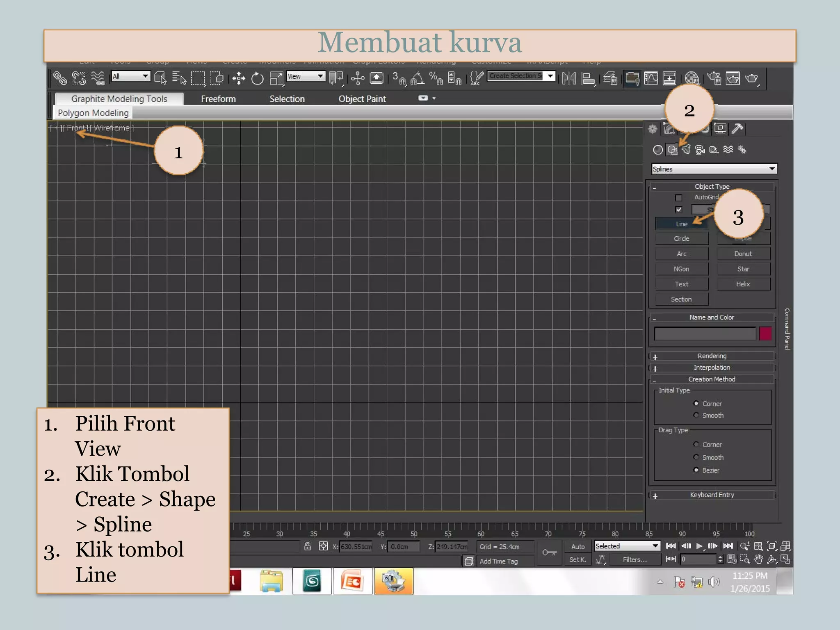The height and width of the screenshot is (630, 840).
Task: Click the Go to End playback button
Action: pyautogui.click(x=728, y=546)
